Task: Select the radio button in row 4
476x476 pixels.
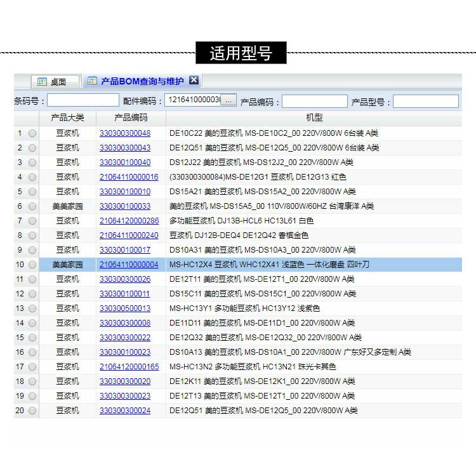Action: [32, 177]
